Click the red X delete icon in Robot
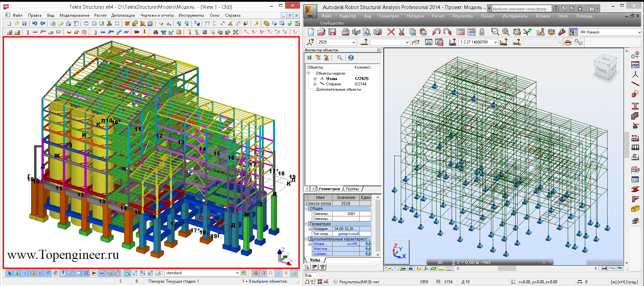Image resolution: width=644 pixels, height=286 pixels. click(x=391, y=32)
